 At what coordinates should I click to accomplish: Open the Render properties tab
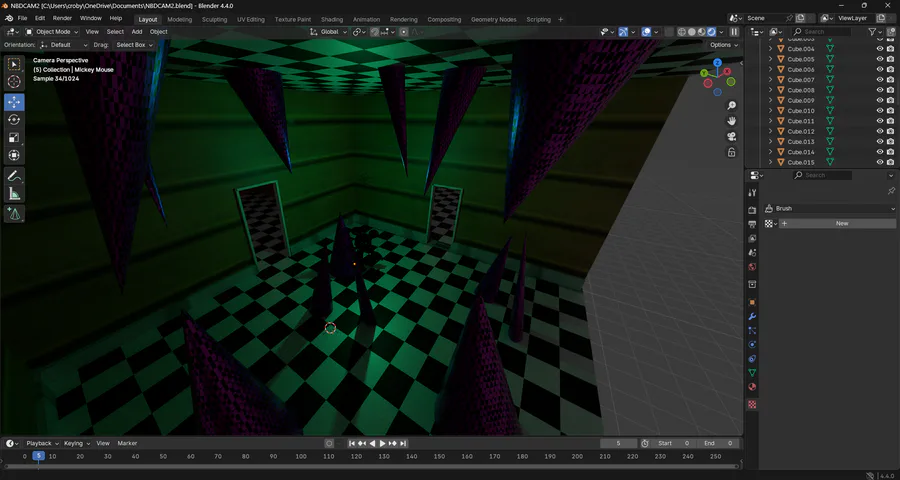point(752,210)
